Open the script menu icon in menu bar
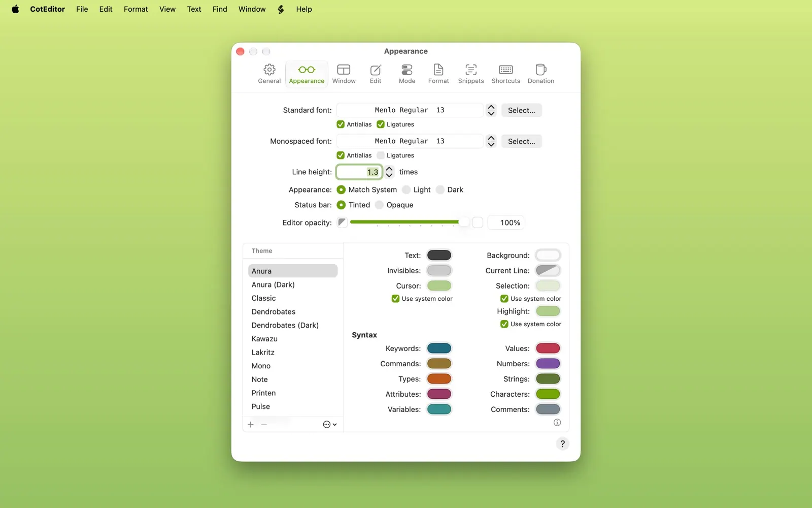 point(281,9)
